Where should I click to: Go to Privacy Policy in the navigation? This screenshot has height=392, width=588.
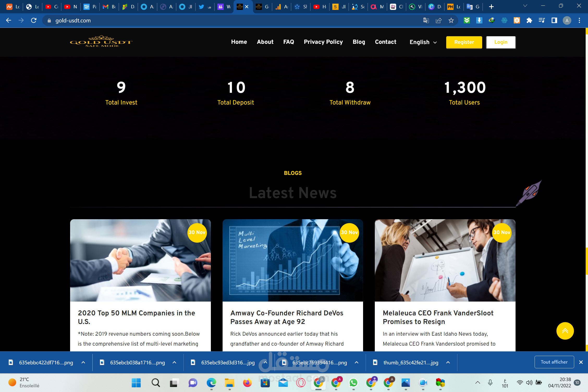point(323,42)
